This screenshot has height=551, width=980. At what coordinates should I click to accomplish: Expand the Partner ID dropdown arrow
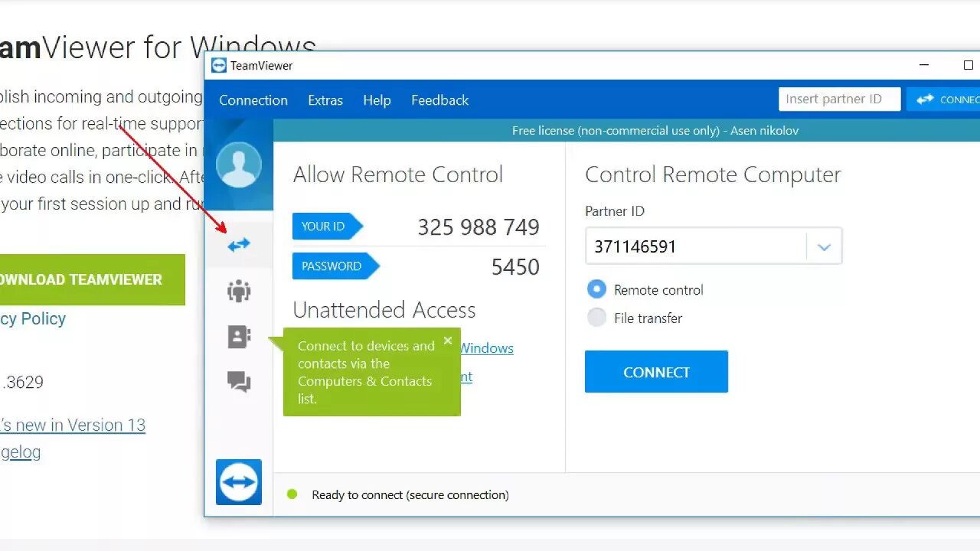pyautogui.click(x=824, y=246)
